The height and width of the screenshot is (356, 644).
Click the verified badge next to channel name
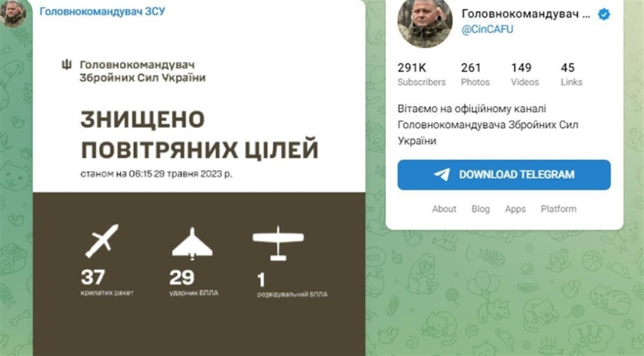coord(604,14)
